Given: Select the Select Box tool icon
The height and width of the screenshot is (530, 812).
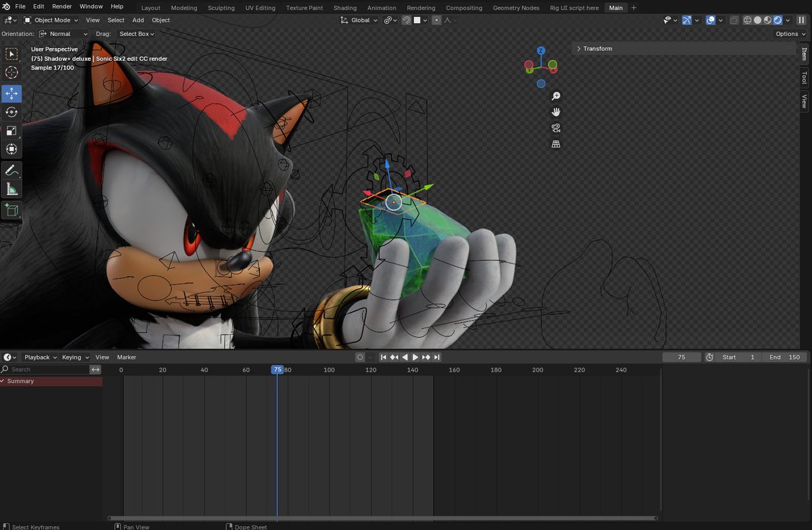Looking at the screenshot, I should tap(12, 54).
